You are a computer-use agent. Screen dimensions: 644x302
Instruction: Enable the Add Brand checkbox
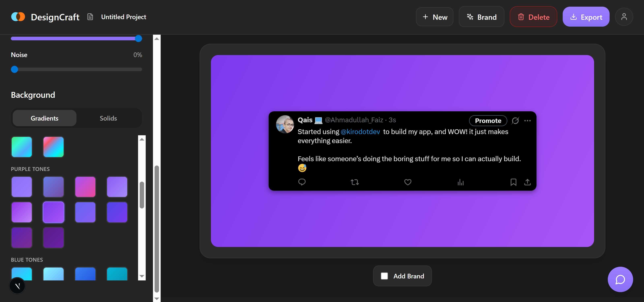(384, 276)
